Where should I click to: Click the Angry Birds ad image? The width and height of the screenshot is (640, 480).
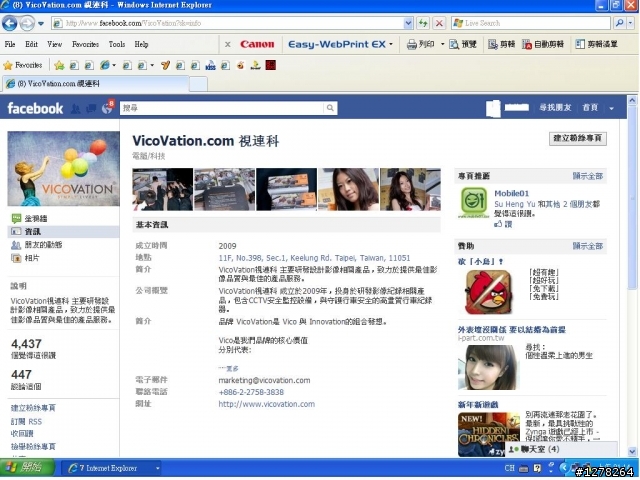(x=489, y=292)
